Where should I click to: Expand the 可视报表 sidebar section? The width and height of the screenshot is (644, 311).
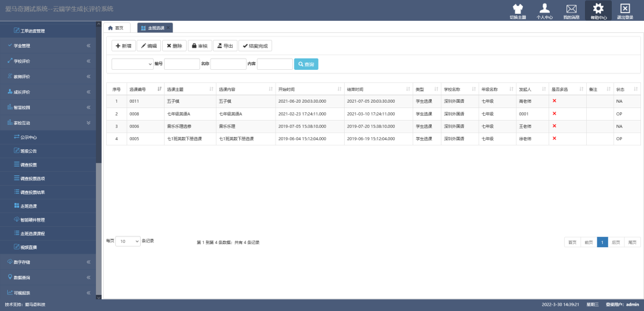(x=48, y=293)
